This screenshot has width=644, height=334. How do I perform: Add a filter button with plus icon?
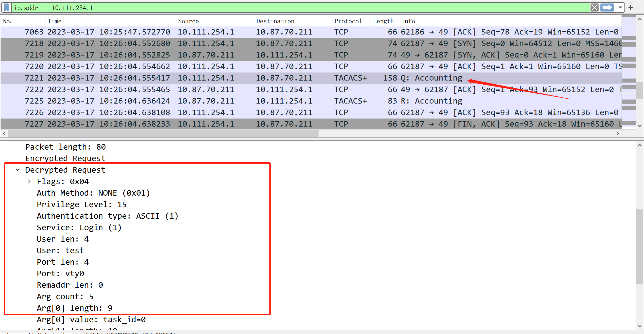tap(631, 7)
